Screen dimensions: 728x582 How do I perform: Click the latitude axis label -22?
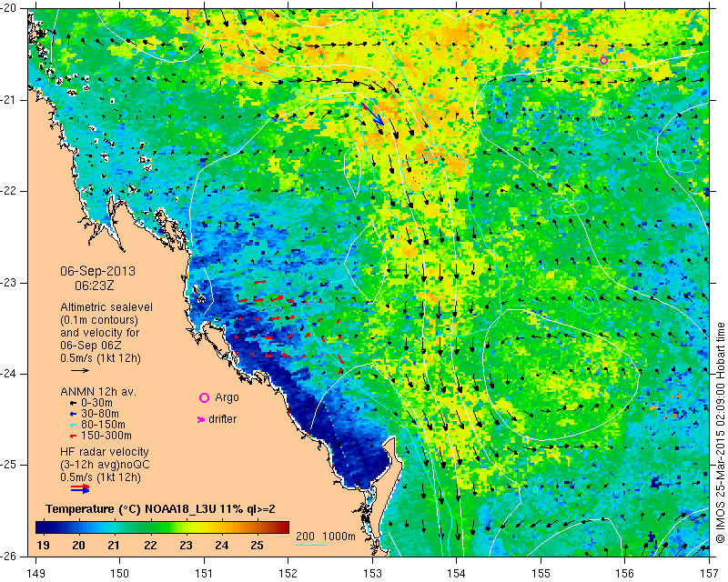(9, 191)
